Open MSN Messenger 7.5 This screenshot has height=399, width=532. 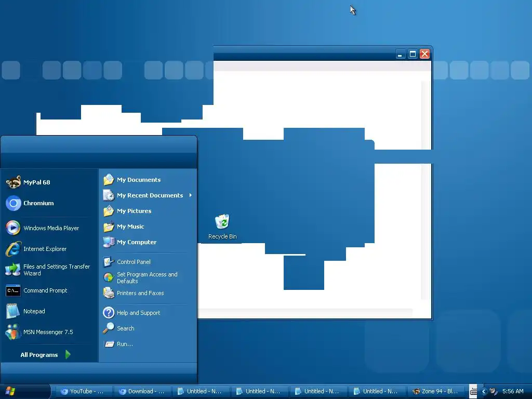pyautogui.click(x=49, y=332)
